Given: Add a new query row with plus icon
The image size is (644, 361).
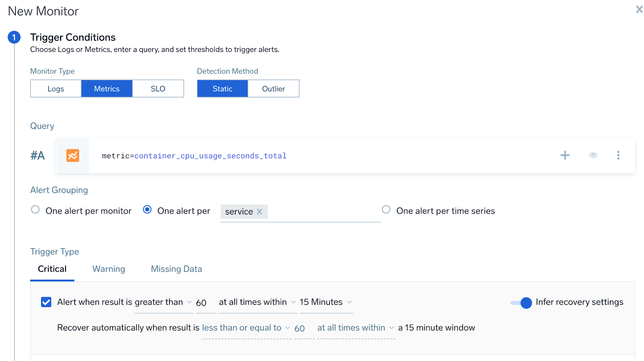Looking at the screenshot, I should point(565,155).
